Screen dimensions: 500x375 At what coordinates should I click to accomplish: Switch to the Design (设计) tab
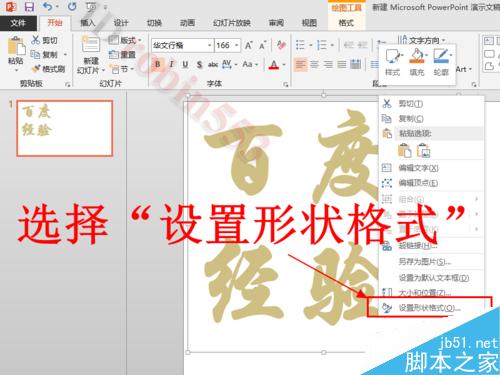121,23
